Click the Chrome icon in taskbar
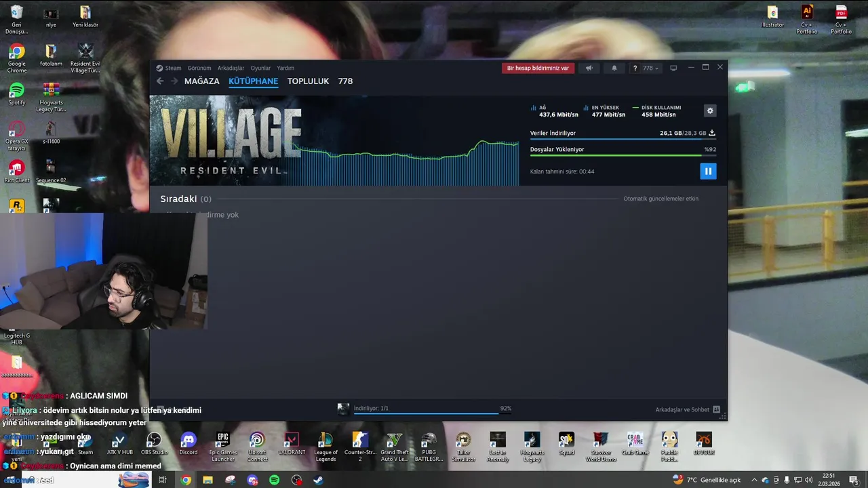Viewport: 868px width, 488px height. [x=186, y=480]
